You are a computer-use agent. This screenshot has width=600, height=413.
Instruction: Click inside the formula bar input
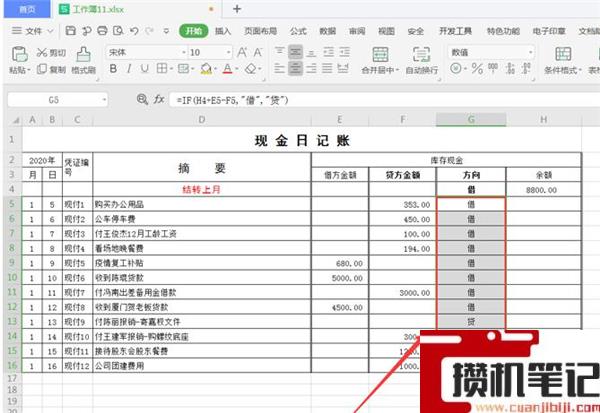[384, 100]
